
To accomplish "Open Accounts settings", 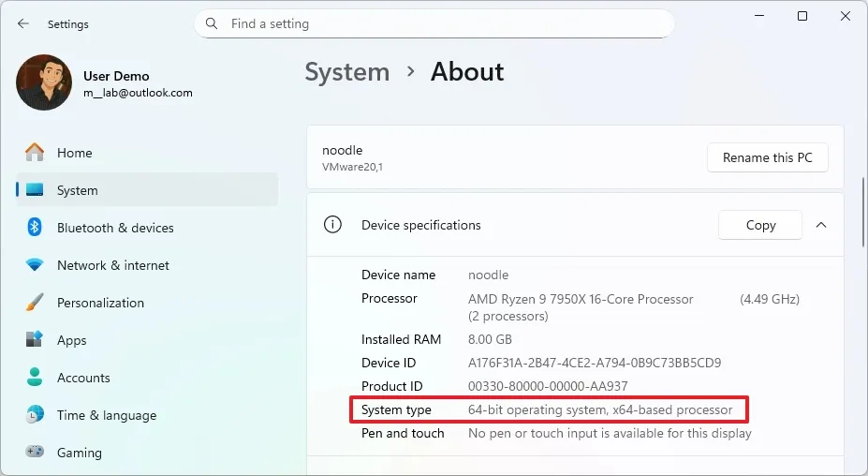I will (x=147, y=378).
